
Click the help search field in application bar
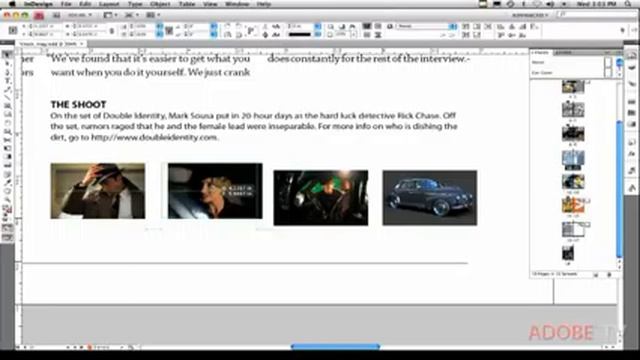coord(597,15)
